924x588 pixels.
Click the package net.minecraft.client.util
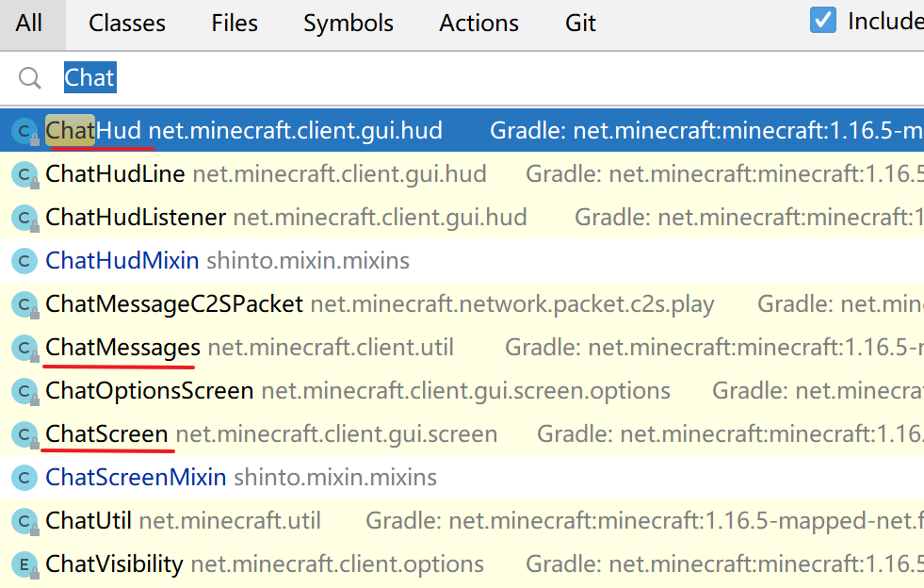(331, 348)
